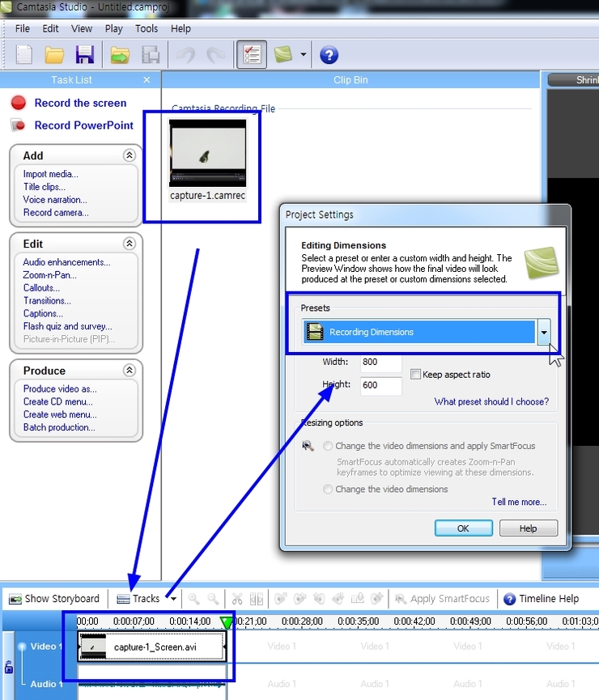Click Create CD menu... link
Image resolution: width=599 pixels, height=700 pixels.
click(x=58, y=401)
